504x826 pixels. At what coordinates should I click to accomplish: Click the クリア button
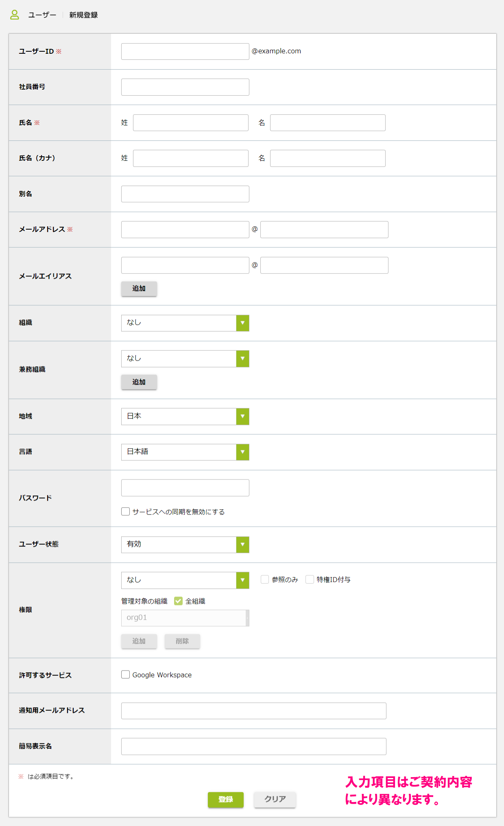[x=275, y=800]
